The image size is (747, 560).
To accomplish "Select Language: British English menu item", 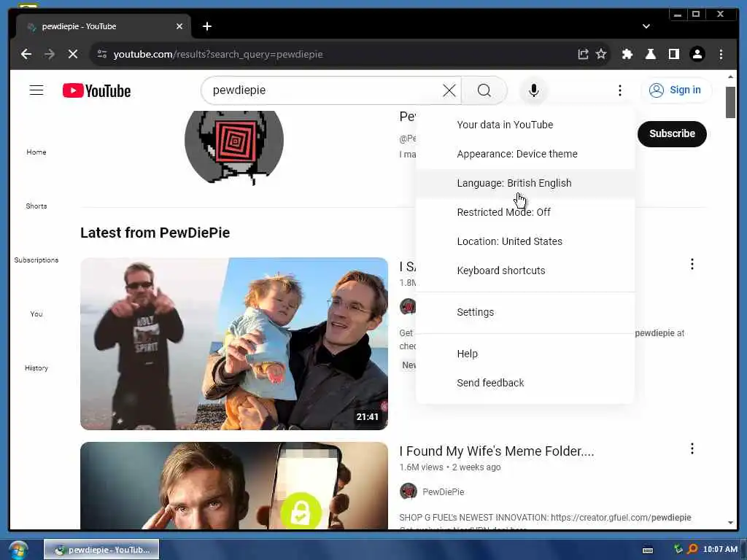I will [525, 183].
